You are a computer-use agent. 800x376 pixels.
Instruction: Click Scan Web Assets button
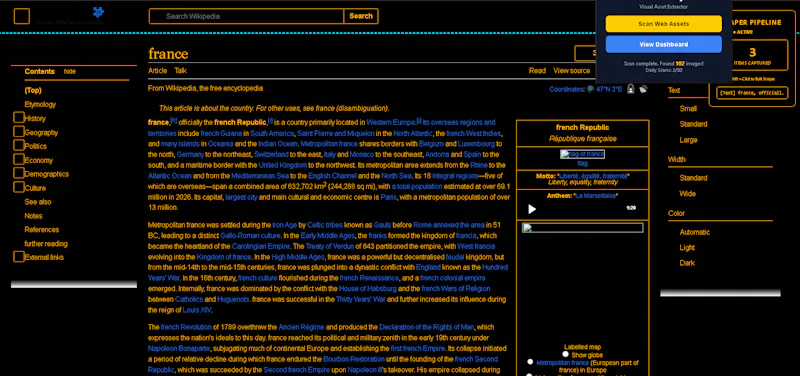tap(663, 24)
